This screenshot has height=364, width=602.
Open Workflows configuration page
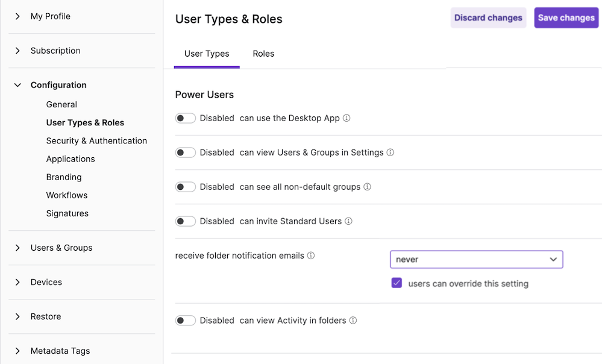tap(67, 195)
